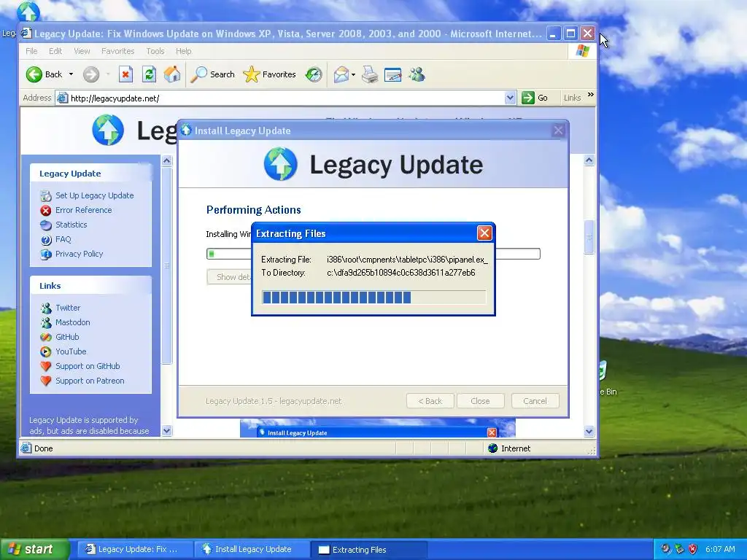Click the blue extraction progress bar
The width and height of the screenshot is (747, 560).
373,297
